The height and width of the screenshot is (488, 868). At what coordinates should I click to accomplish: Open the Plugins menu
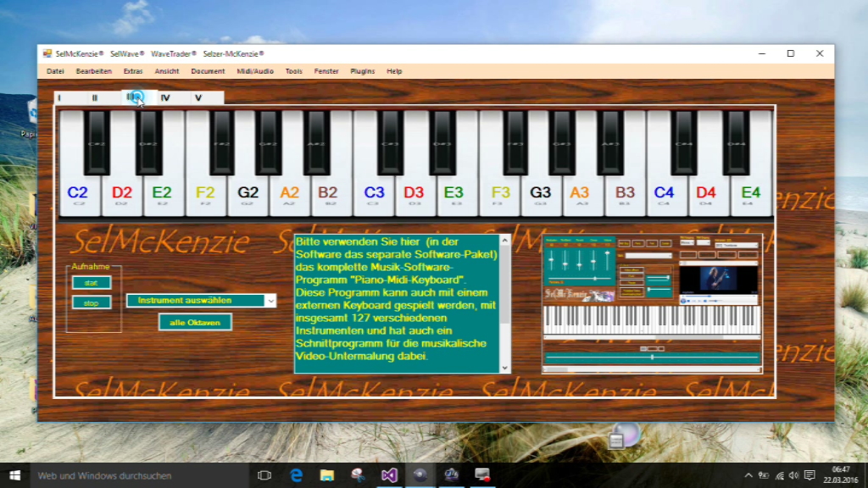[x=363, y=71]
